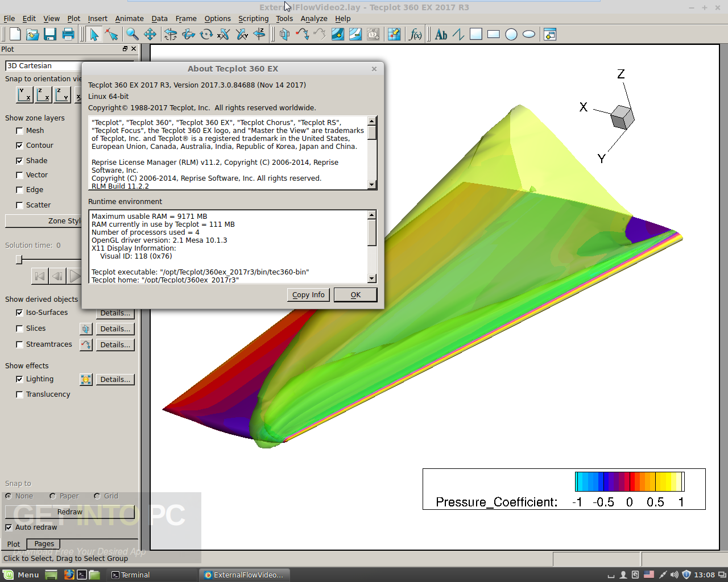Select the rectangle shape tool

point(494,34)
